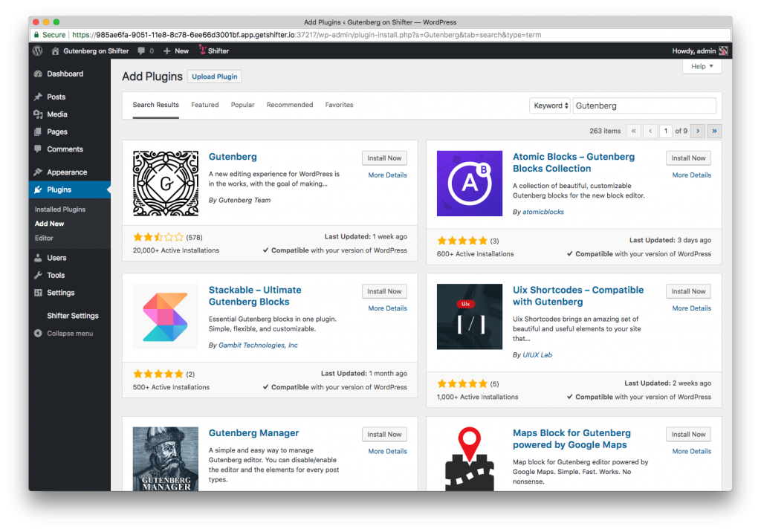This screenshot has height=532, width=761.
Task: Install Atomic Blocks plugin now
Action: 688,158
